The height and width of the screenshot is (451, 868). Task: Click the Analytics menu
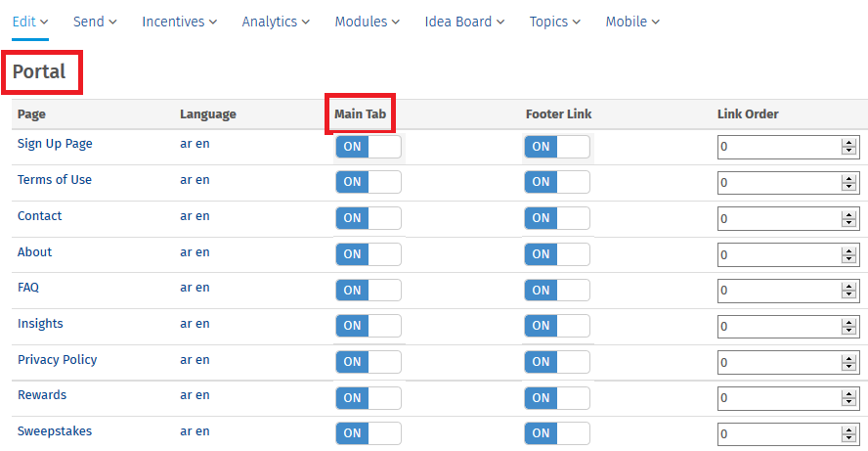point(276,22)
